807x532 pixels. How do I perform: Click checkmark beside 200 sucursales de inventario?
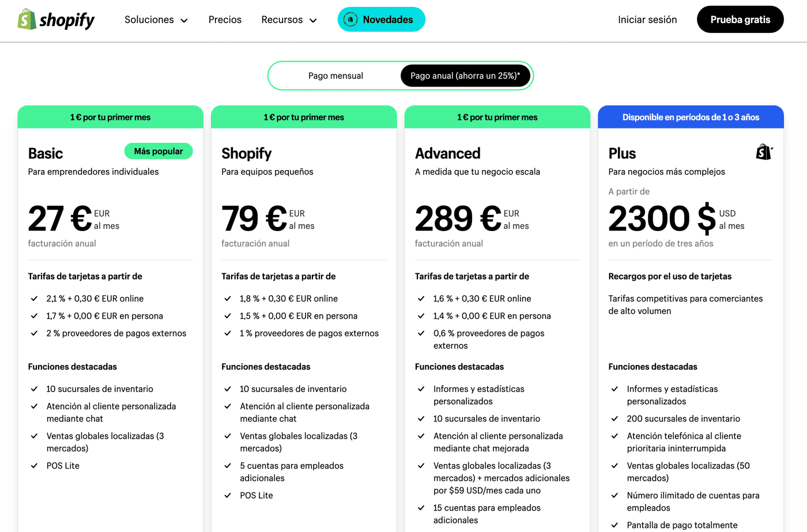(615, 419)
